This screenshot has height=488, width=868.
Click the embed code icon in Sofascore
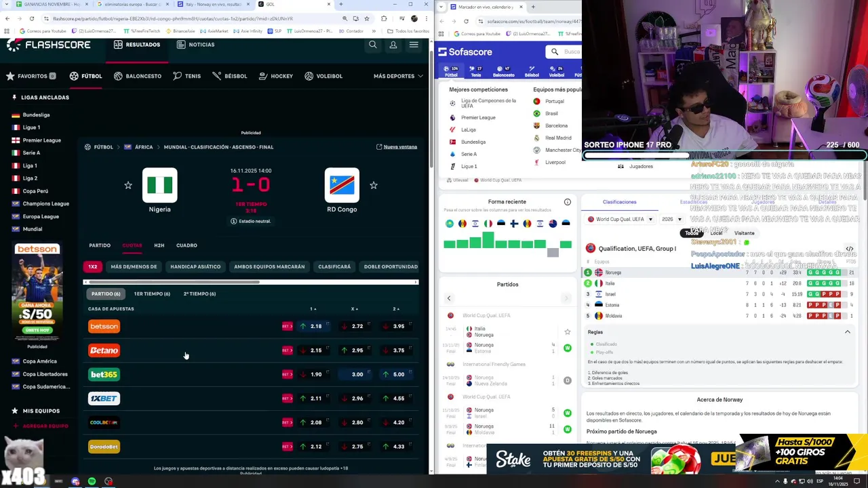(850, 249)
